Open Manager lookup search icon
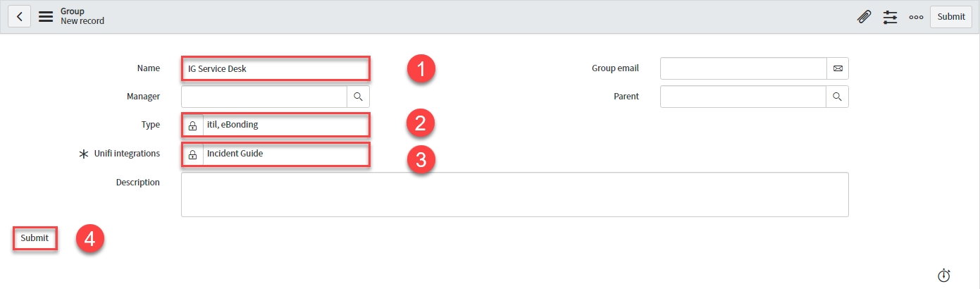This screenshot has width=980, height=289. pos(358,97)
